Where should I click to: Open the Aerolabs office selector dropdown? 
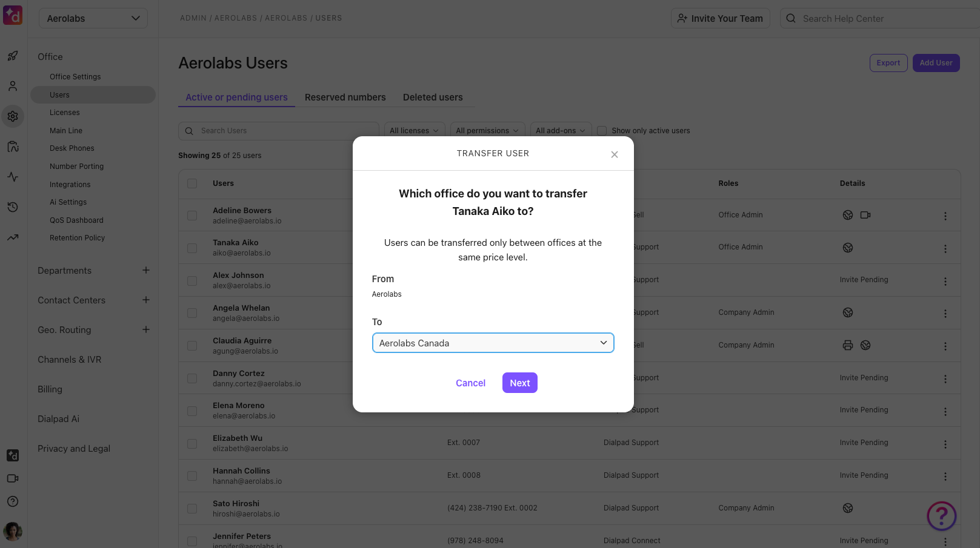pos(93,18)
